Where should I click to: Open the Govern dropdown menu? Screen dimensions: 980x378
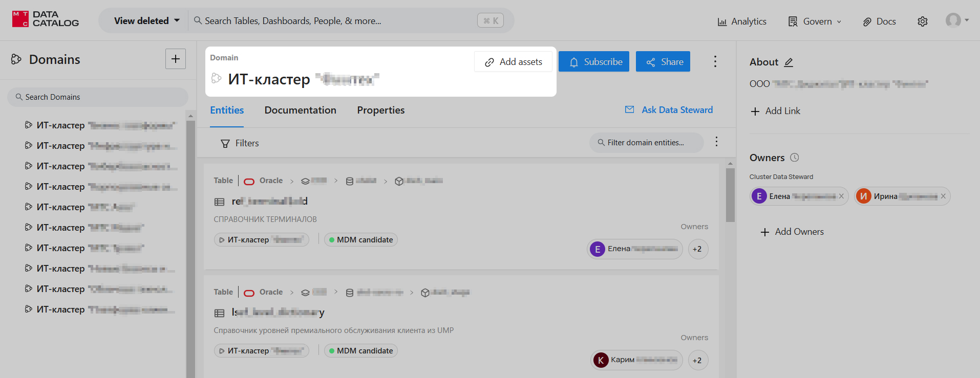click(x=814, y=21)
